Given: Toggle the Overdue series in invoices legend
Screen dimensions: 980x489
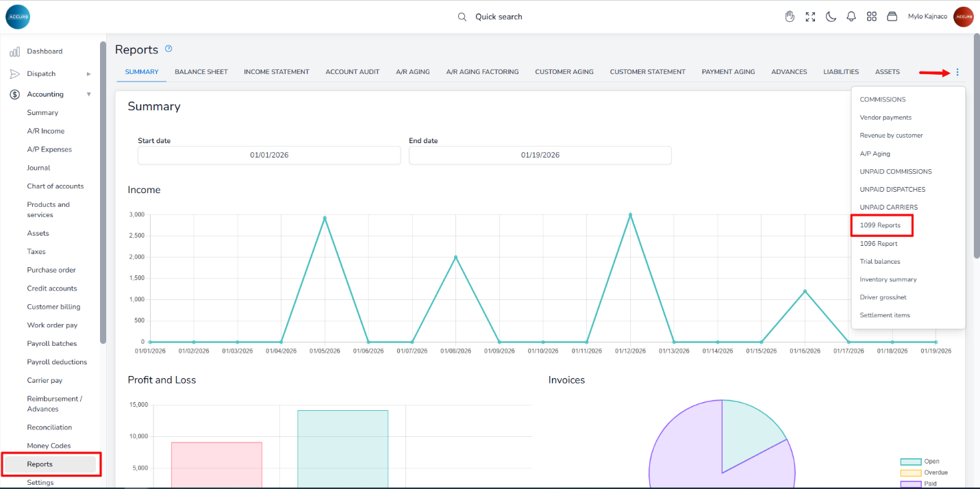Looking at the screenshot, I should point(910,473).
